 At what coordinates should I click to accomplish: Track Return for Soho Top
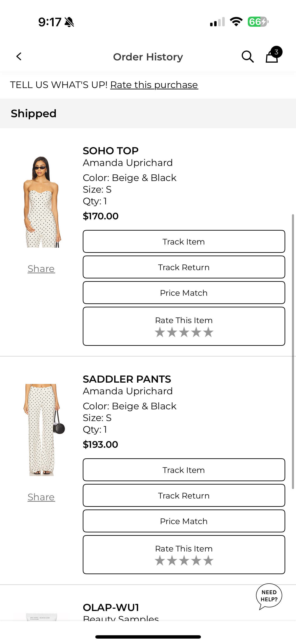[x=184, y=267]
